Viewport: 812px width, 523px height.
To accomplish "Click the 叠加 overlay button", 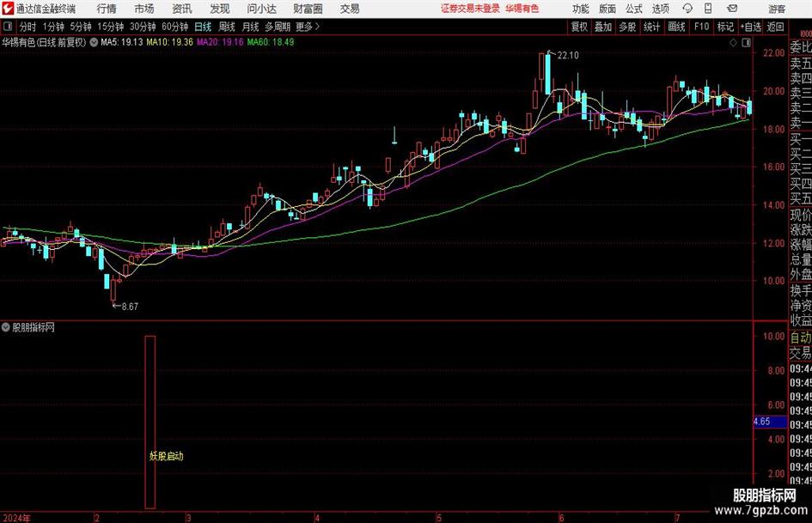I will coord(603,27).
